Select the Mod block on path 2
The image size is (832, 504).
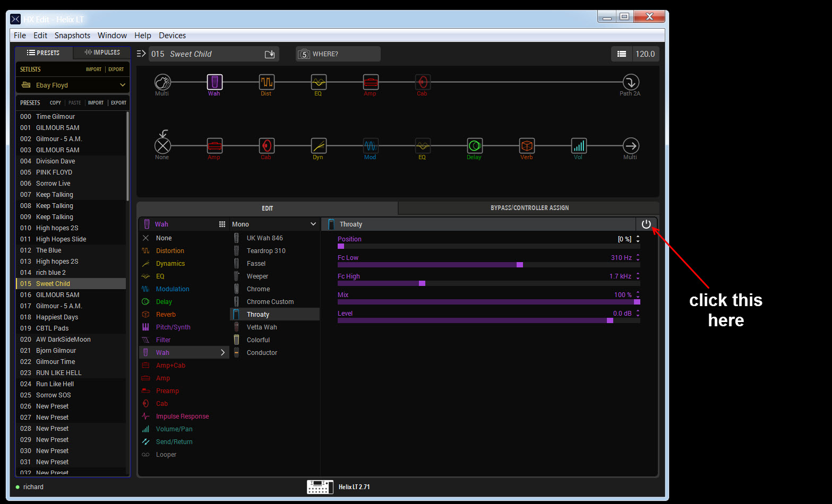[x=370, y=145]
